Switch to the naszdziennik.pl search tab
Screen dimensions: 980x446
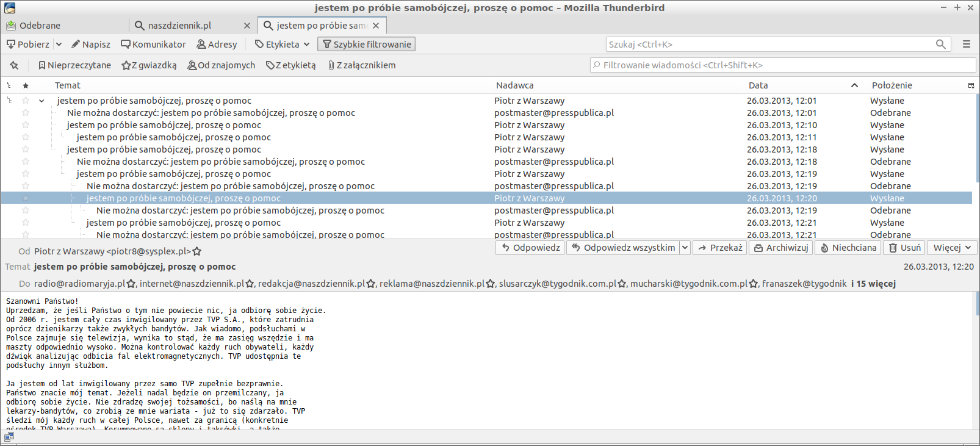(x=179, y=26)
